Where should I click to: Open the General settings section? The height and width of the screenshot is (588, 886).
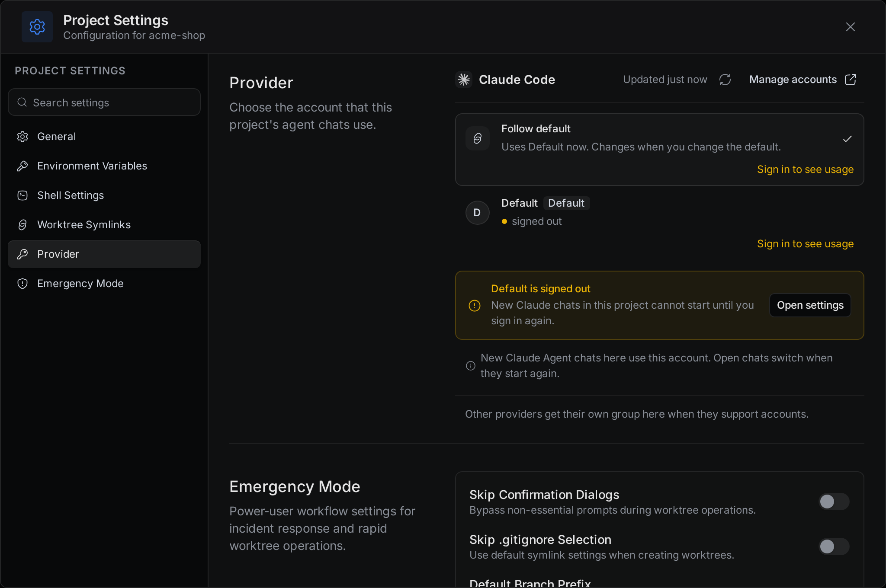[104, 137]
